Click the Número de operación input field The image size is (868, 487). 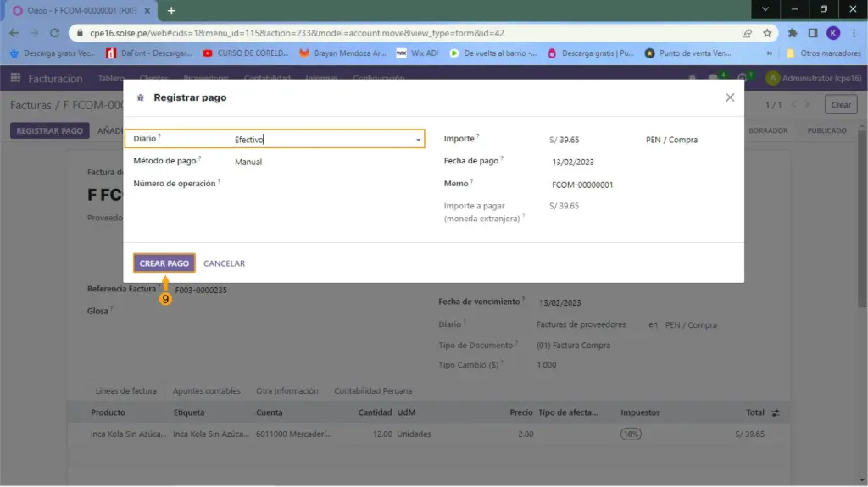(x=326, y=184)
